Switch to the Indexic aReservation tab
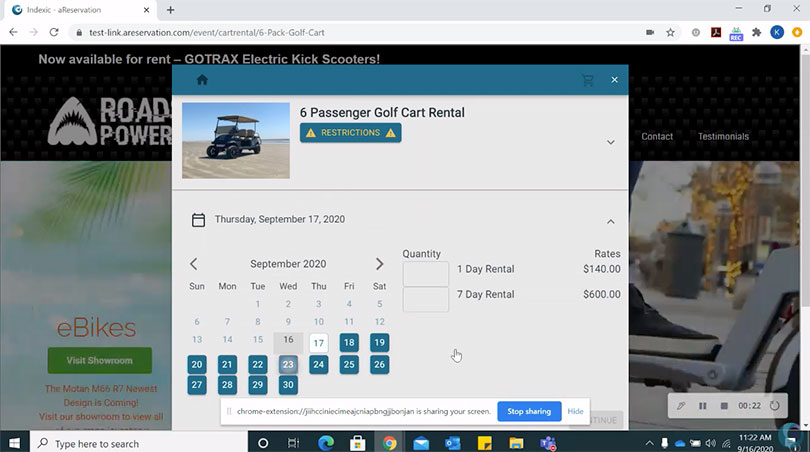This screenshot has width=810, height=452. click(x=80, y=10)
